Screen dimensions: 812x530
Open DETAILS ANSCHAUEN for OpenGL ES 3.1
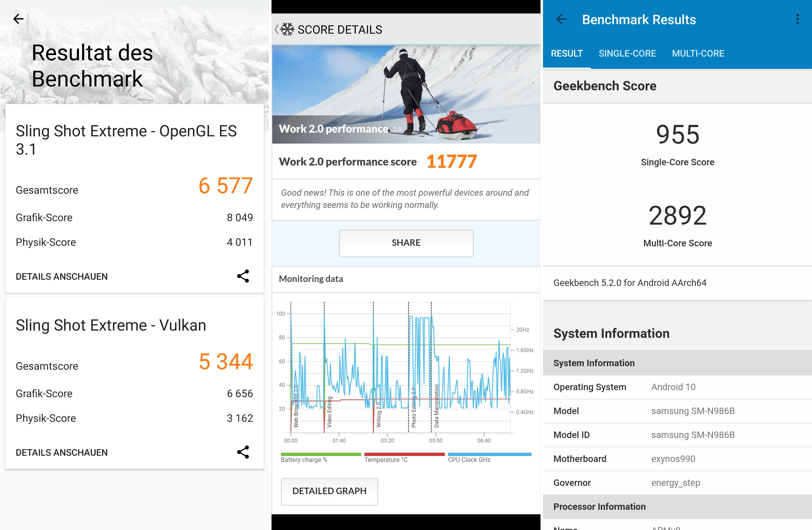point(62,276)
